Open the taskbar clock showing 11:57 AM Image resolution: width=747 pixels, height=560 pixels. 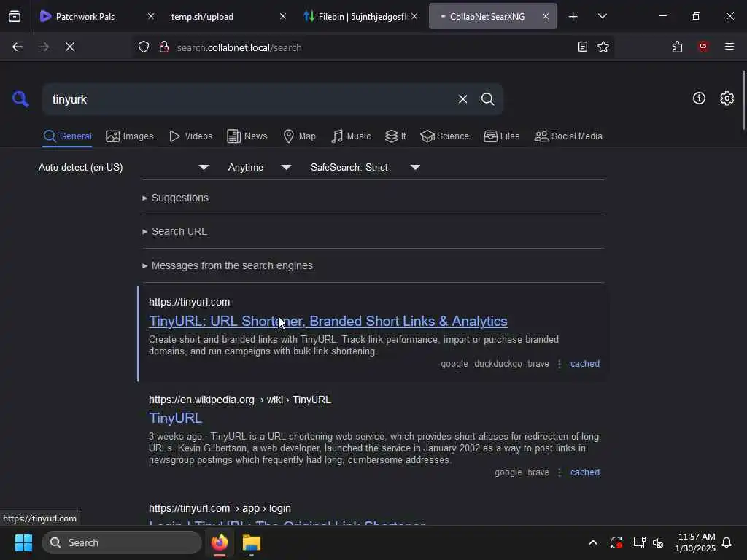[695, 542]
